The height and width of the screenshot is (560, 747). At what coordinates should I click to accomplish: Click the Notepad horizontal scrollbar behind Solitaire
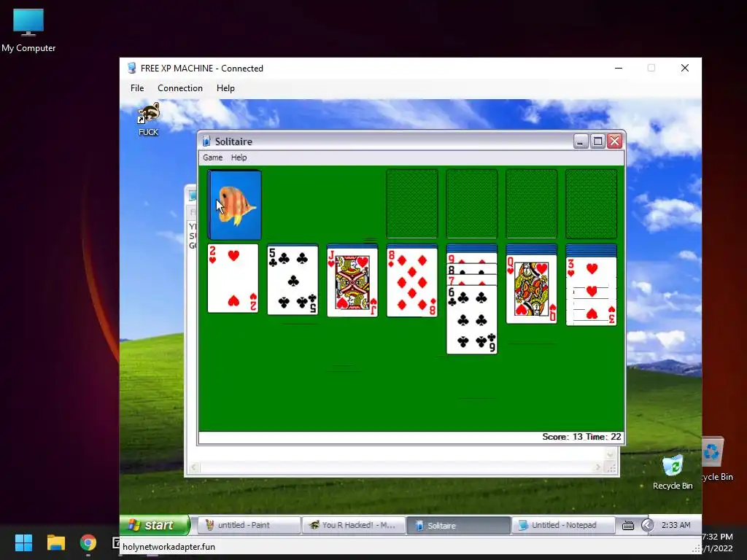[x=395, y=467]
